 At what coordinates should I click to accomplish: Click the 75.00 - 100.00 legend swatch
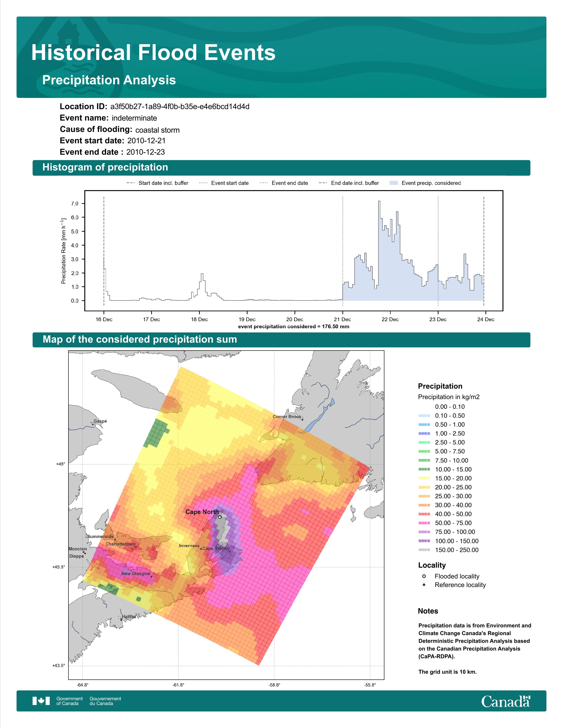pos(424,532)
